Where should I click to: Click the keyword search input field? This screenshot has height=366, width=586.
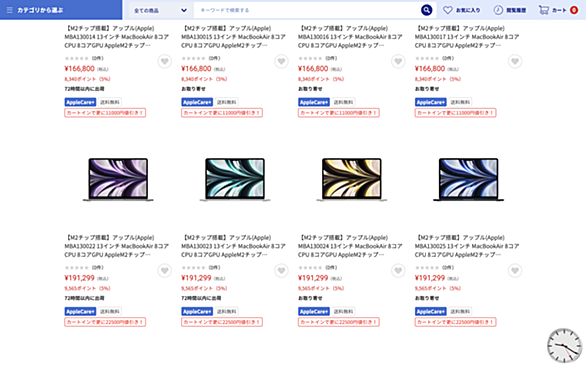point(306,10)
